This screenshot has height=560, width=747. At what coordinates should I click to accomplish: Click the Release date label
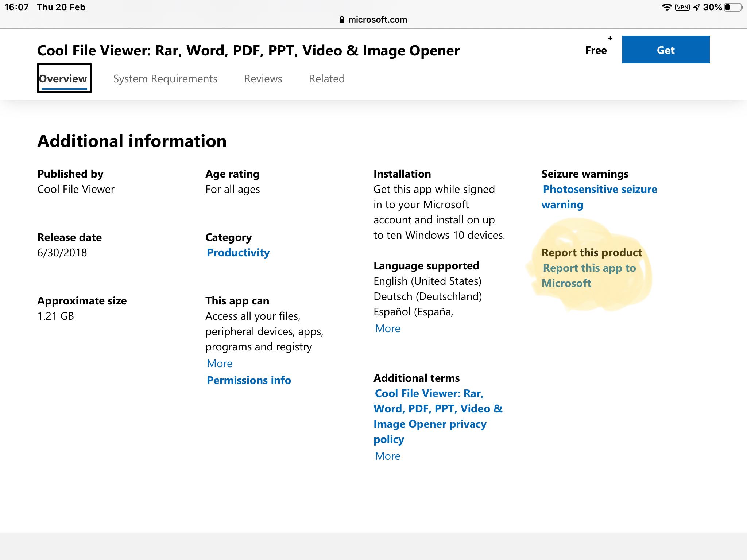tap(69, 237)
